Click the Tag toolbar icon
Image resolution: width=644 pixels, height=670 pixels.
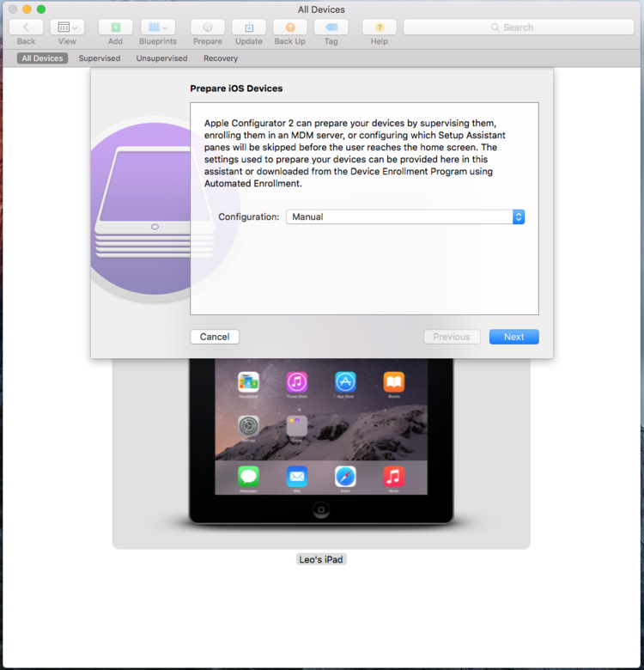[x=331, y=27]
